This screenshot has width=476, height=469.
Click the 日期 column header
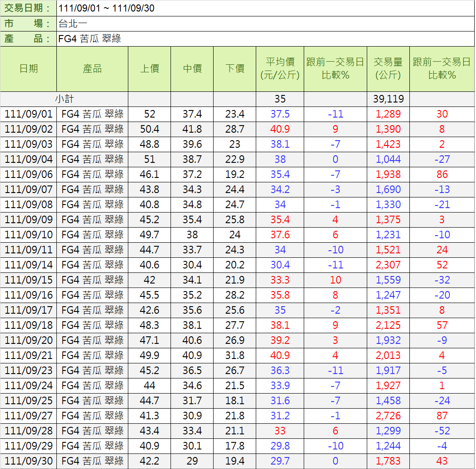point(28,69)
